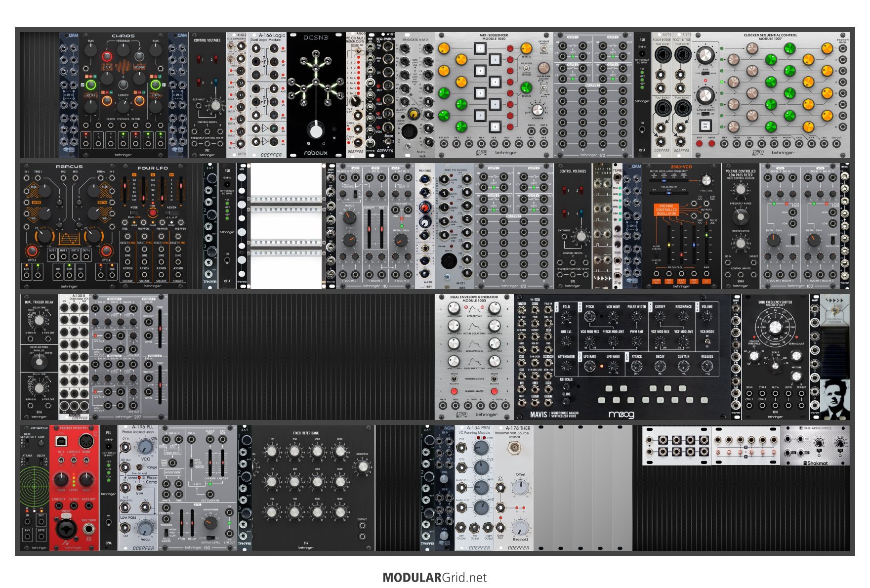Screen dimensions: 870x588
Task: Click fine tune knob on 2600-VCO
Action: click(706, 180)
